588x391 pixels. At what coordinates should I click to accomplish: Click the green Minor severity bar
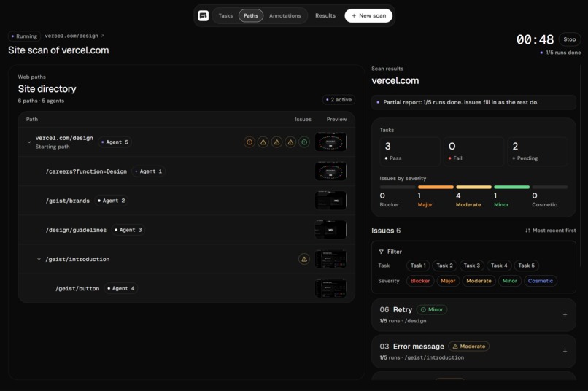click(511, 187)
